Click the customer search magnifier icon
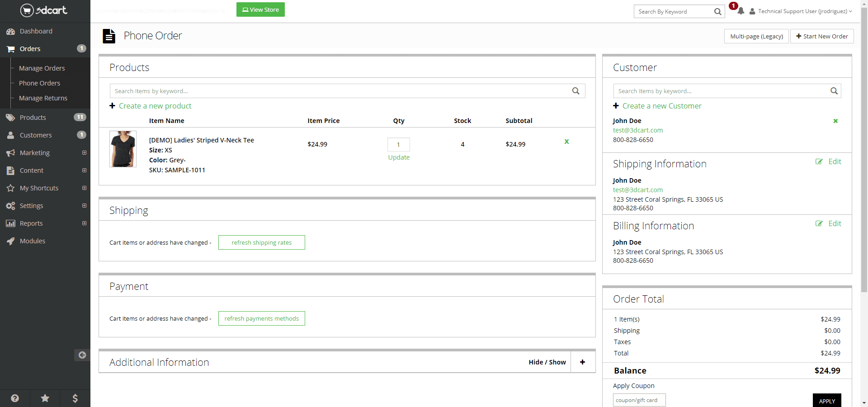Image resolution: width=868 pixels, height=407 pixels. (x=834, y=91)
